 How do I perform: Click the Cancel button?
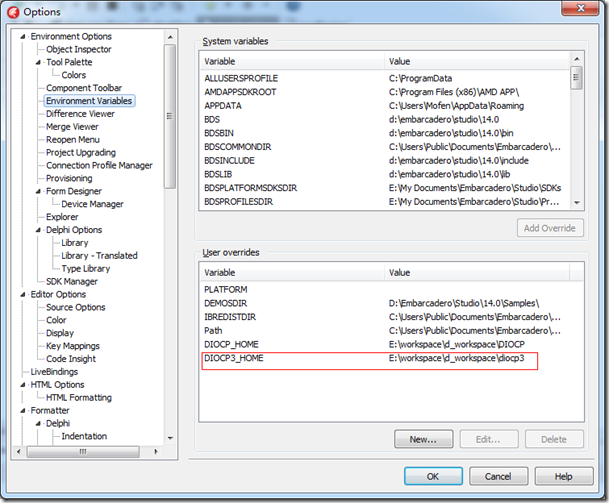coord(498,476)
